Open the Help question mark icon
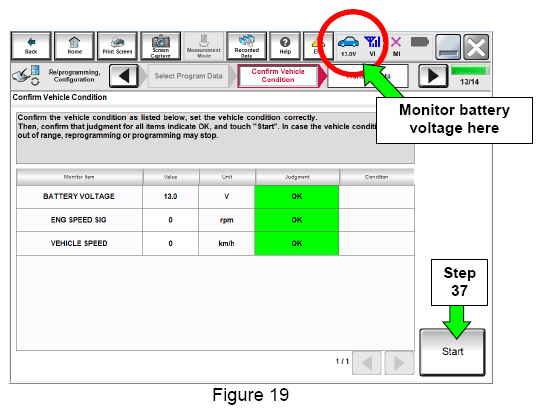Viewport: 542px width, 414px height. coord(285,46)
